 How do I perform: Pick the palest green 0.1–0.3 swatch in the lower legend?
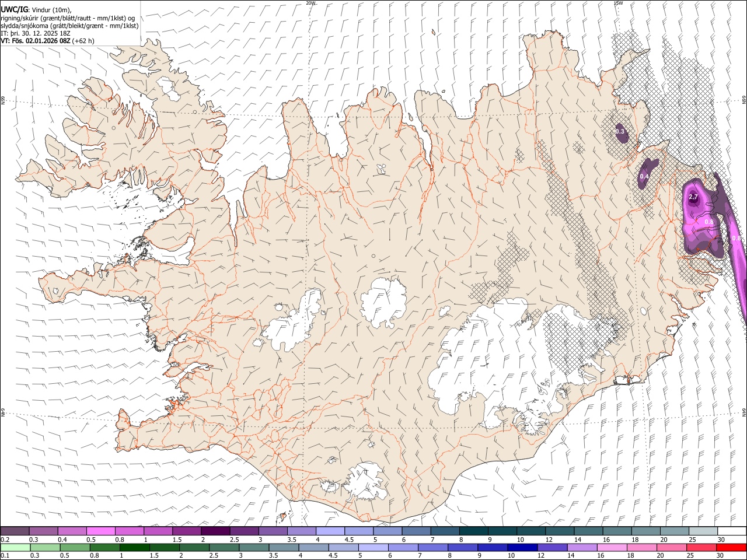tap(16, 547)
